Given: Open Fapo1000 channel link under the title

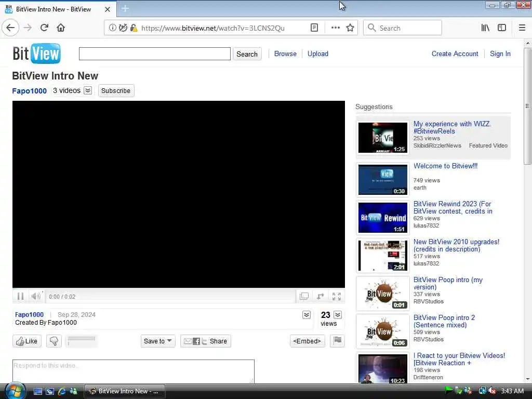Looking at the screenshot, I should tap(29, 91).
